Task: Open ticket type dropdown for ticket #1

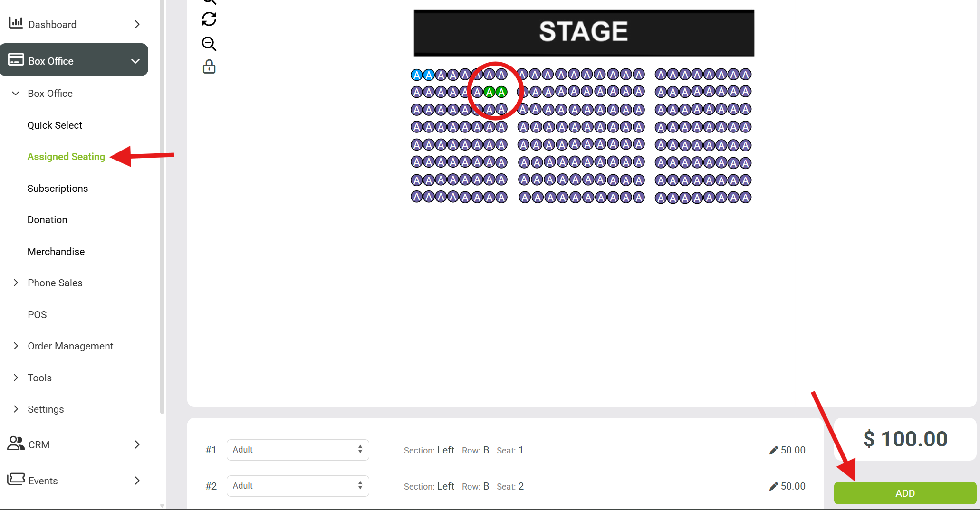Action: point(298,450)
